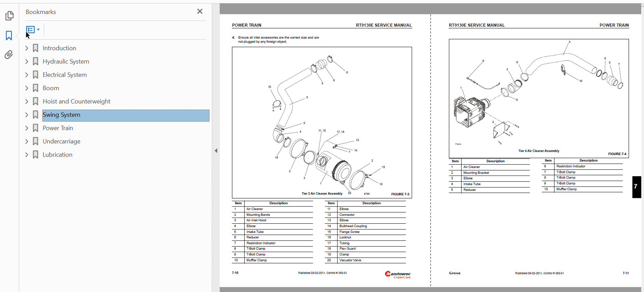
Task: Click page number 7-11 in the footer
Action: [x=626, y=273]
